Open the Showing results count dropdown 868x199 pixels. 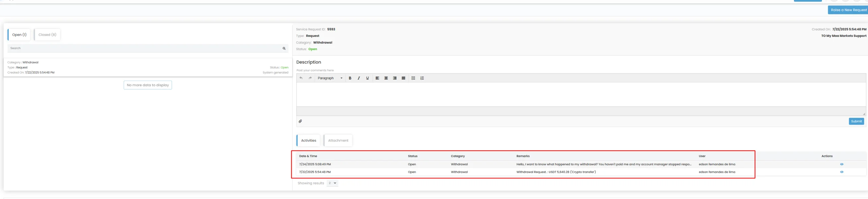tap(332, 183)
